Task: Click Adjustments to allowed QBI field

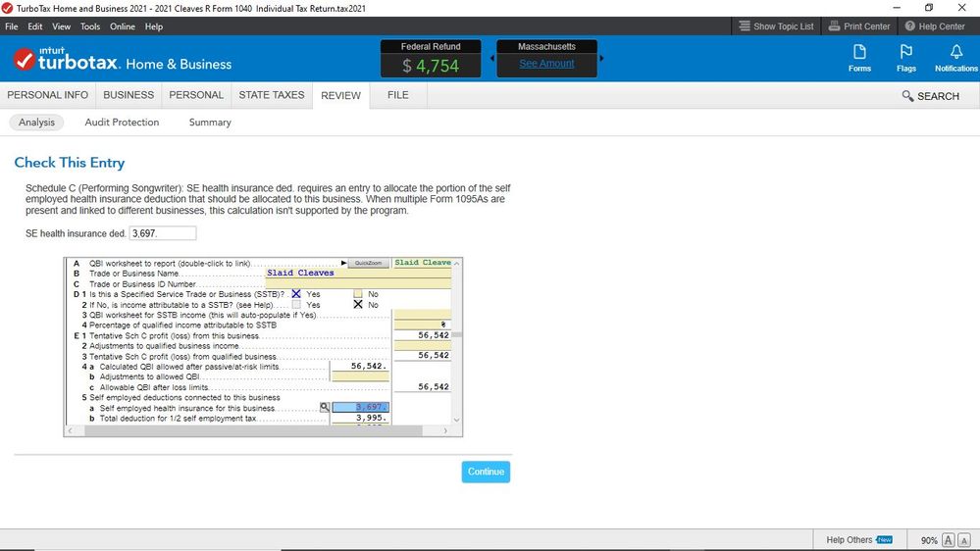Action: pyautogui.click(x=361, y=376)
